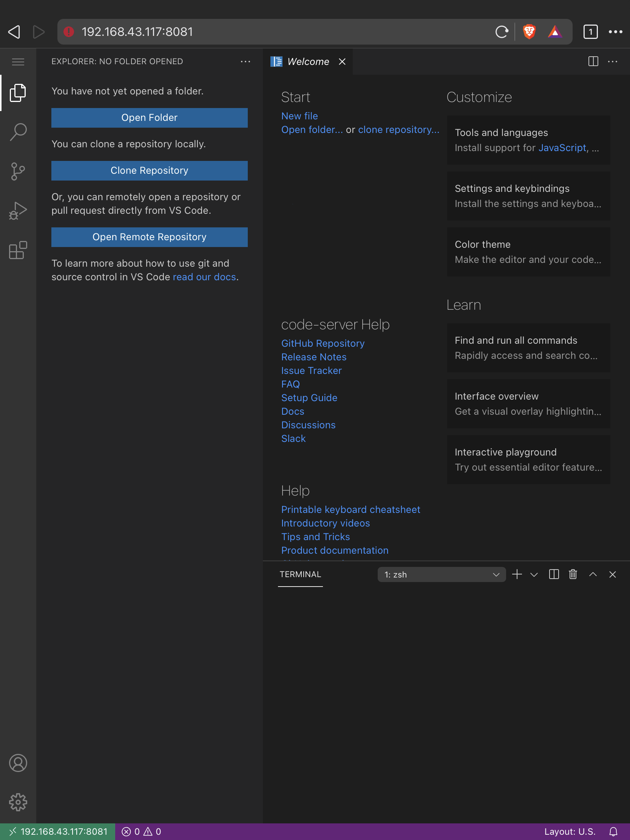Open the Source Control view
This screenshot has height=840, width=630.
point(18,171)
